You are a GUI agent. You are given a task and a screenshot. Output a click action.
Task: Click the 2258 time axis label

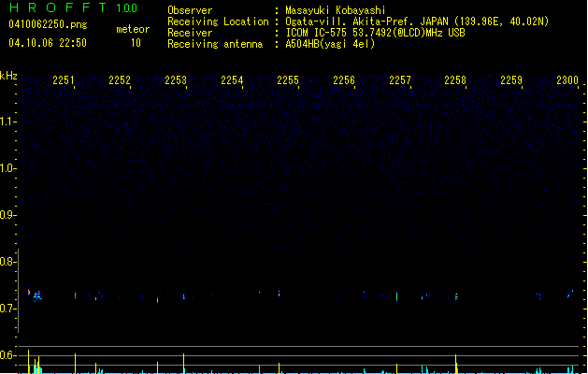455,80
